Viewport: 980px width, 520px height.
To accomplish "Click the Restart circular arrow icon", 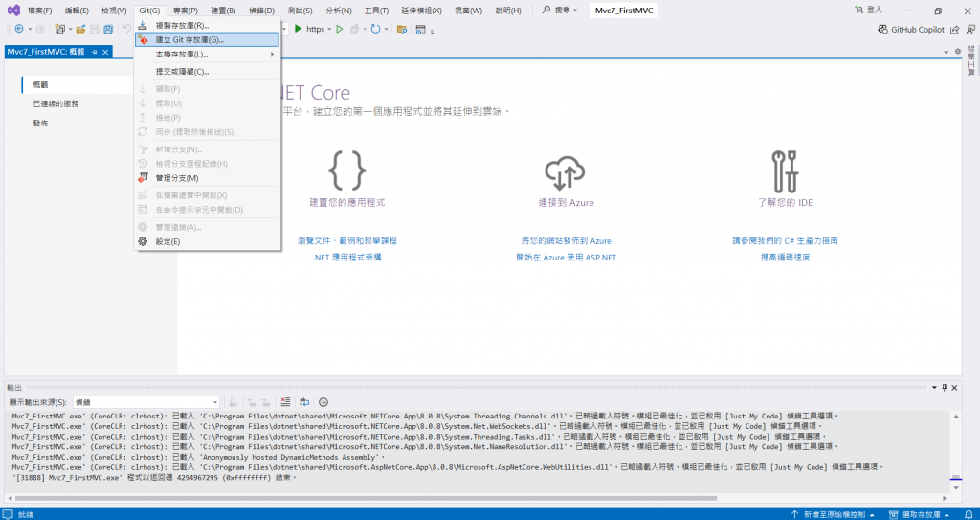I will point(375,29).
